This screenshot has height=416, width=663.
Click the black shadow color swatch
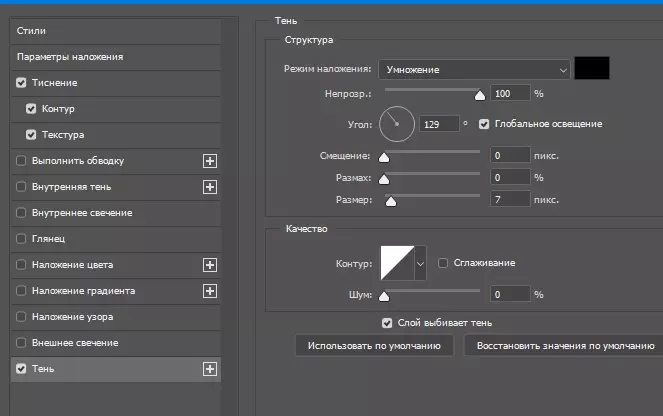(592, 69)
